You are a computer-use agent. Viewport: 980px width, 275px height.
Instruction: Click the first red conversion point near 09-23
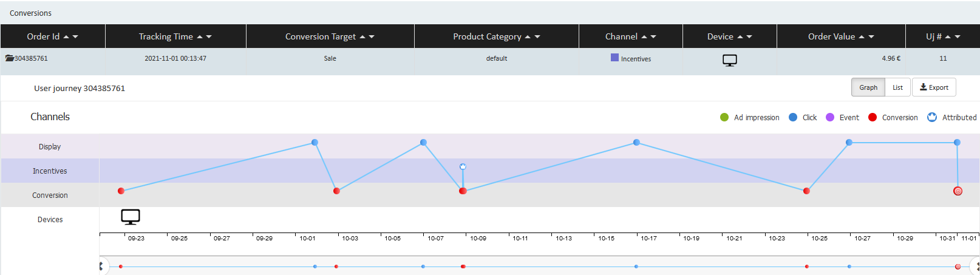point(121,191)
